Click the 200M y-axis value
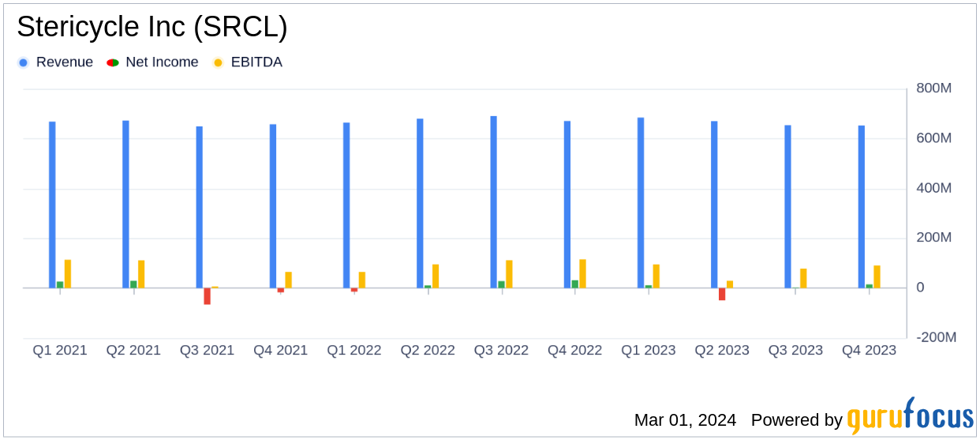The width and height of the screenshot is (980, 440). point(934,238)
